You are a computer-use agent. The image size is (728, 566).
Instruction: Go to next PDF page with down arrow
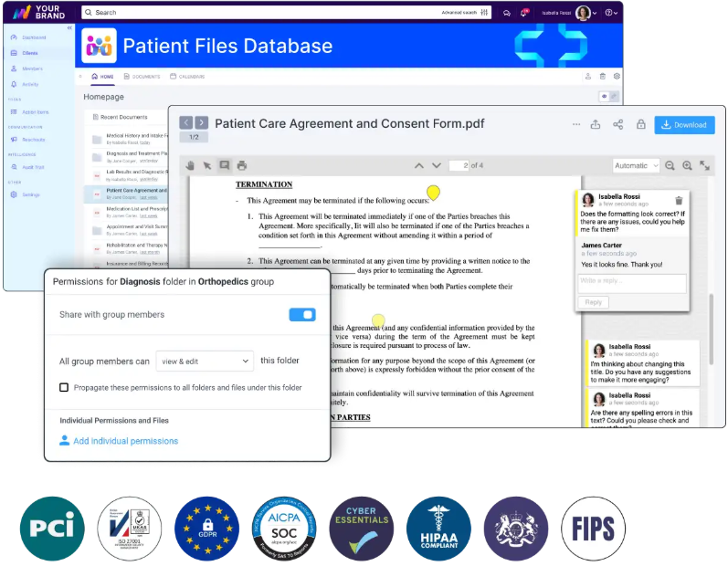point(437,165)
